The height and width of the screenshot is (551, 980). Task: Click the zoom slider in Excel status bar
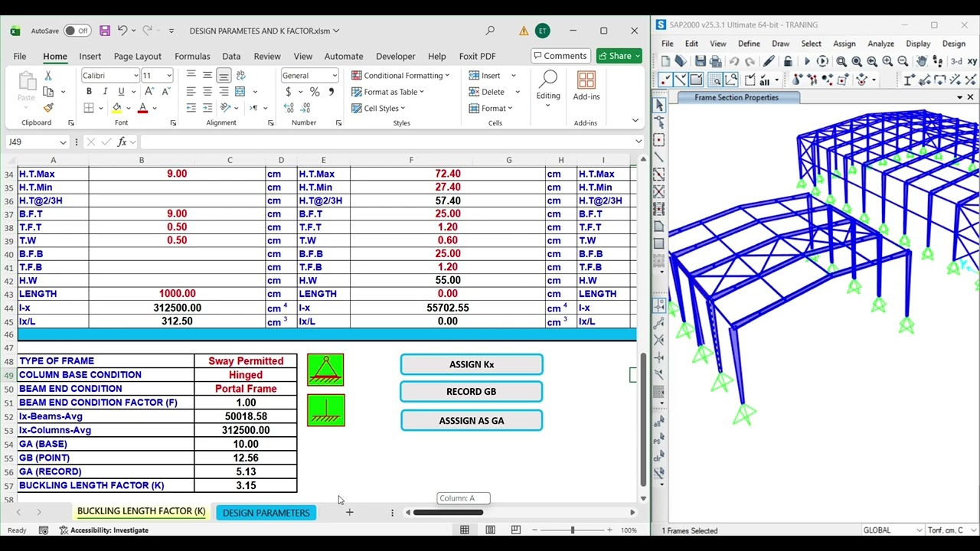(x=572, y=530)
